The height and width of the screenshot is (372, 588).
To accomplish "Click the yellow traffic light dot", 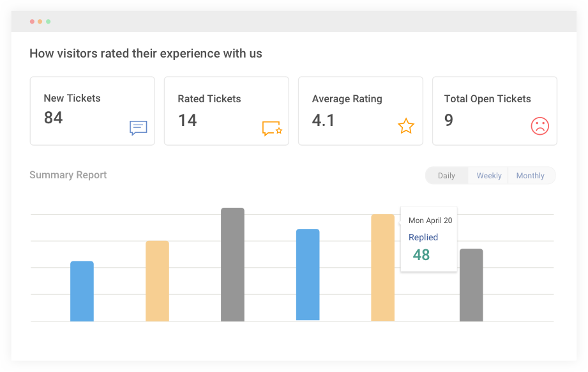I will [40, 20].
